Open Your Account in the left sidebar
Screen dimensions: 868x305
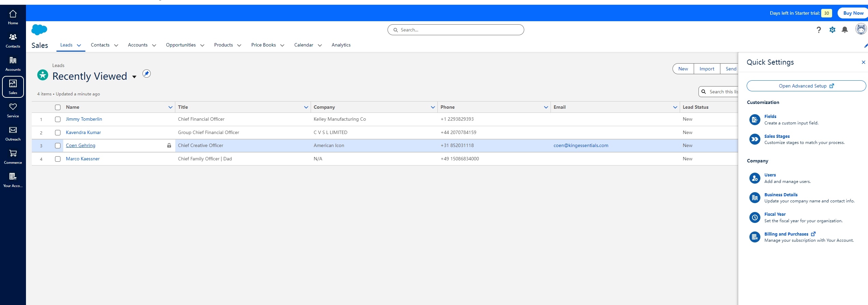tap(13, 180)
